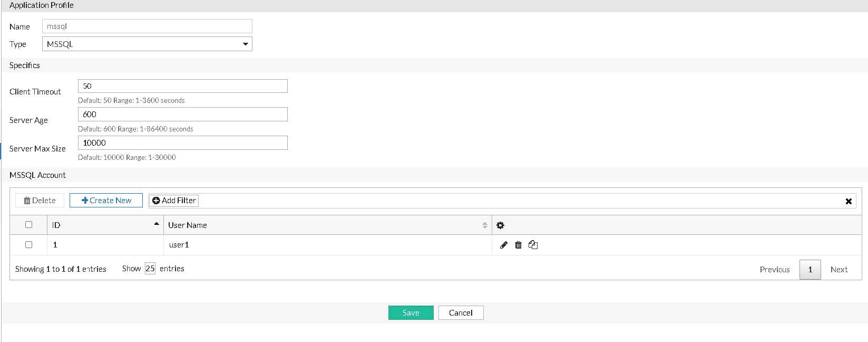The image size is (868, 342).
Task: Select the user1 cell text
Action: click(x=179, y=245)
